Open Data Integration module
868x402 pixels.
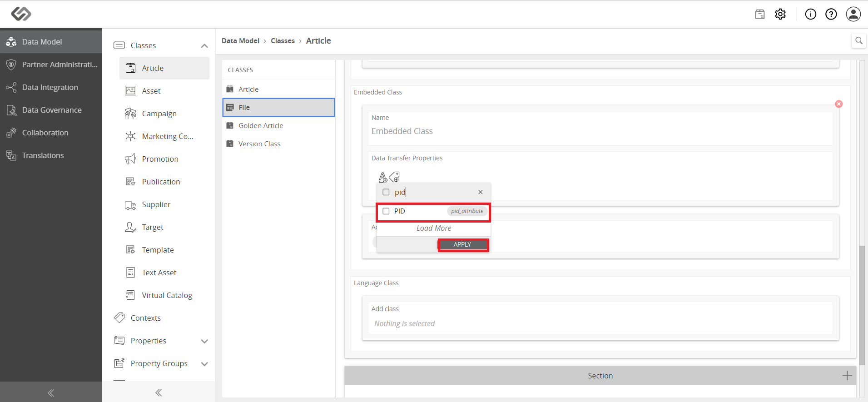[x=51, y=87]
